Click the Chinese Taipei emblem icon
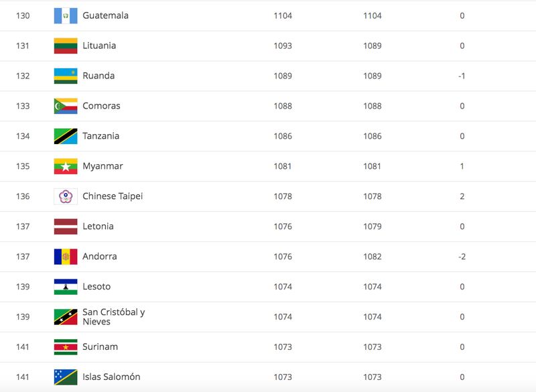The width and height of the screenshot is (536, 392). 66,196
